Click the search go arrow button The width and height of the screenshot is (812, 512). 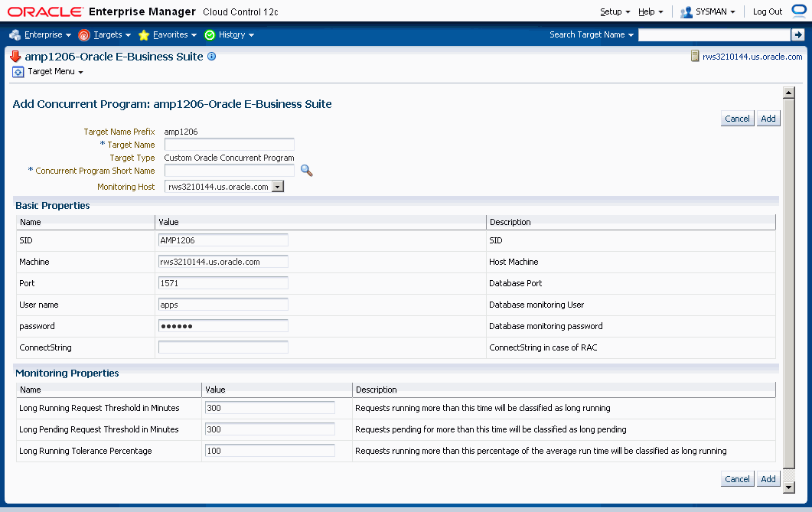[798, 34]
